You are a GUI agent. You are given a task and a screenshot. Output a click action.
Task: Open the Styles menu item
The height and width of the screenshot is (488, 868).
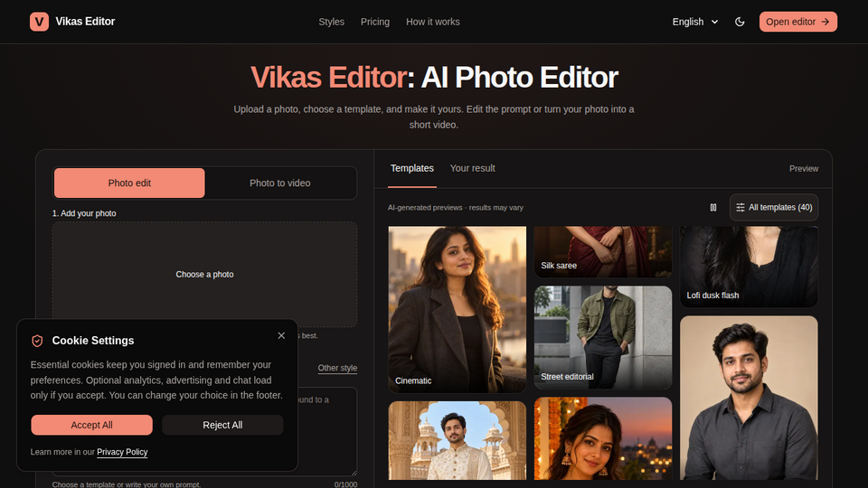coord(332,22)
